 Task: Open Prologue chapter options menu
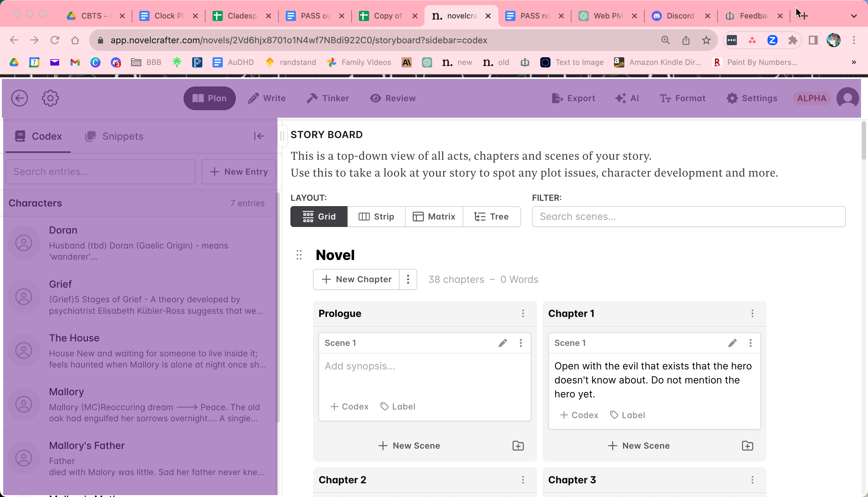point(523,313)
